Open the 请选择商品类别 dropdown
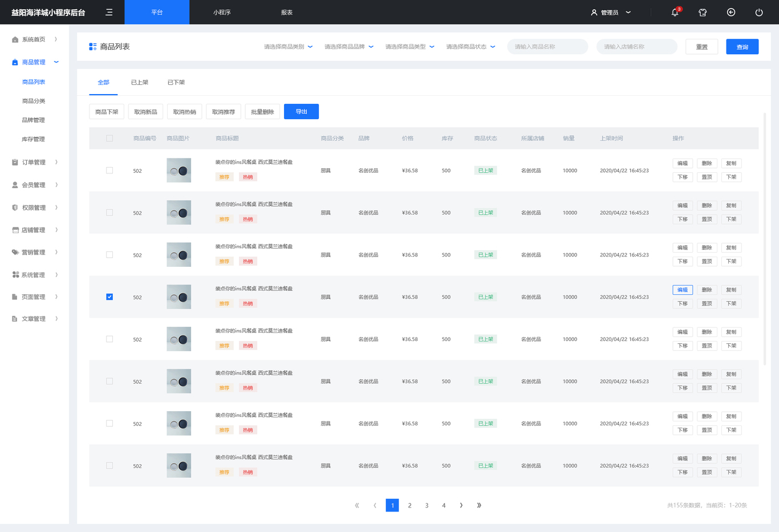Image resolution: width=779 pixels, height=532 pixels. (288, 47)
